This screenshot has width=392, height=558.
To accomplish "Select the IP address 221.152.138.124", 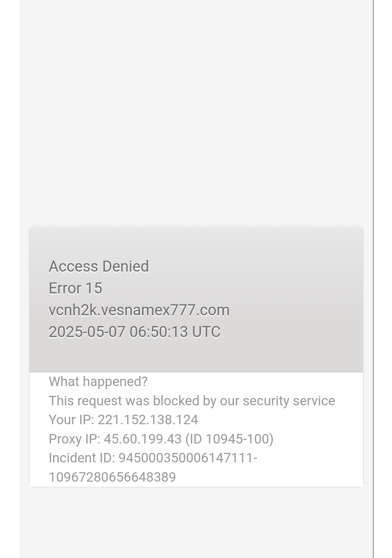I will click(x=148, y=420).
